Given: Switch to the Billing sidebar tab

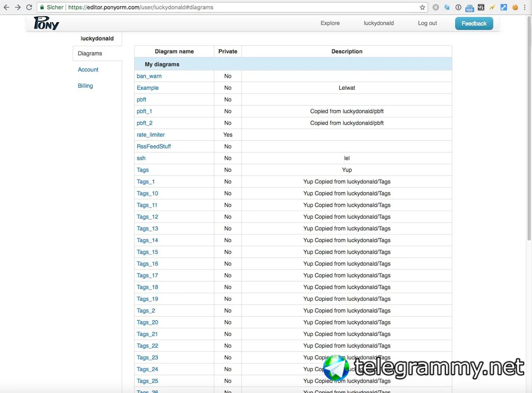Looking at the screenshot, I should 85,86.
